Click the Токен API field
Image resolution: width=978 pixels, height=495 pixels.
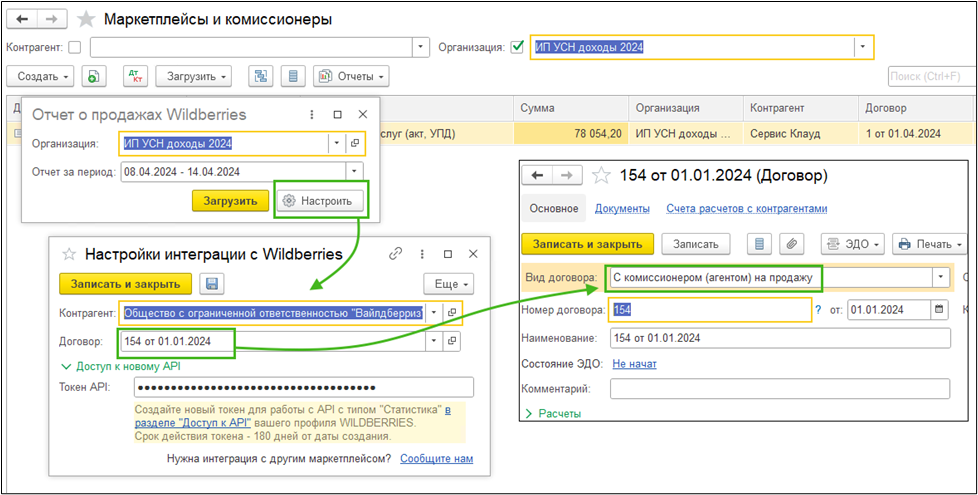(304, 387)
